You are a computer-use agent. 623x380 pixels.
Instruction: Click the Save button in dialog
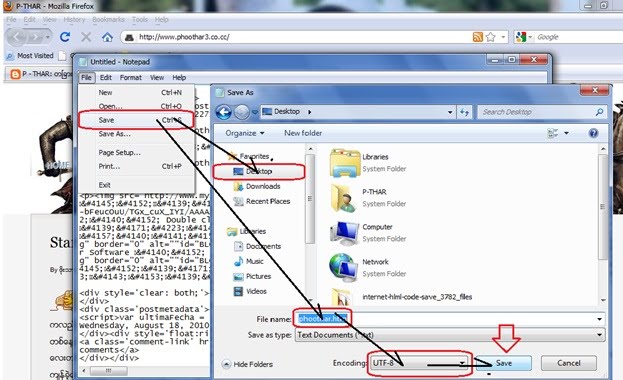pyautogui.click(x=503, y=363)
